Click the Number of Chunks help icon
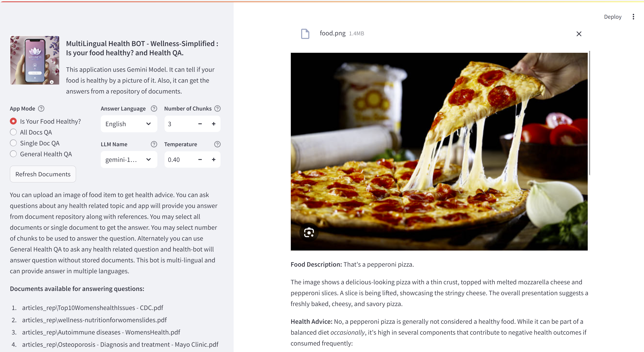The image size is (644, 352). pyautogui.click(x=217, y=108)
